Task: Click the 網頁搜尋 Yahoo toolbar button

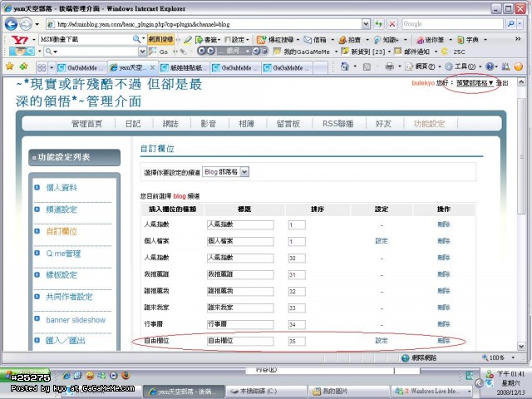Action: click(160, 40)
